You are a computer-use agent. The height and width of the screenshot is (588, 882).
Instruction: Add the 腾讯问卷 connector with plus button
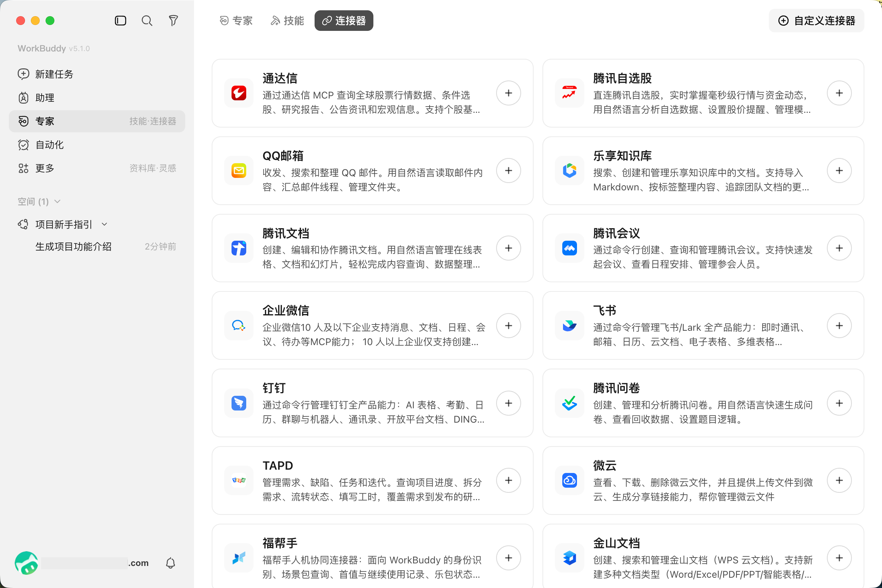click(839, 403)
